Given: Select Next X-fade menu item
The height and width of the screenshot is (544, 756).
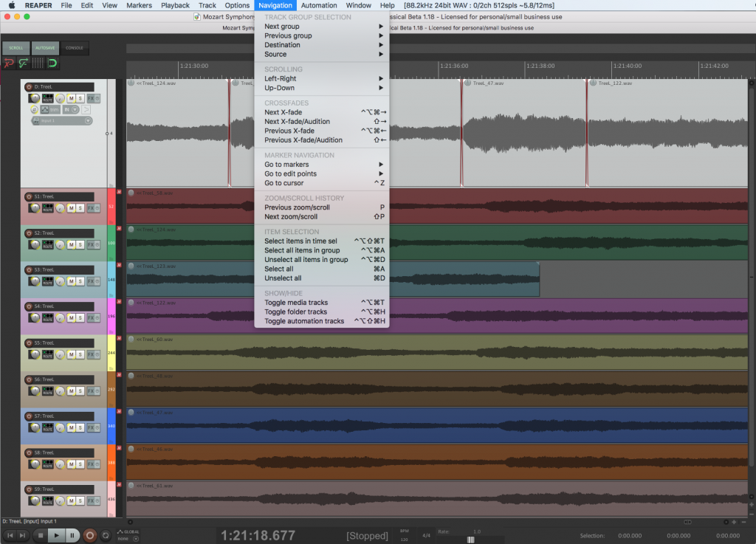Looking at the screenshot, I should tap(322, 112).
